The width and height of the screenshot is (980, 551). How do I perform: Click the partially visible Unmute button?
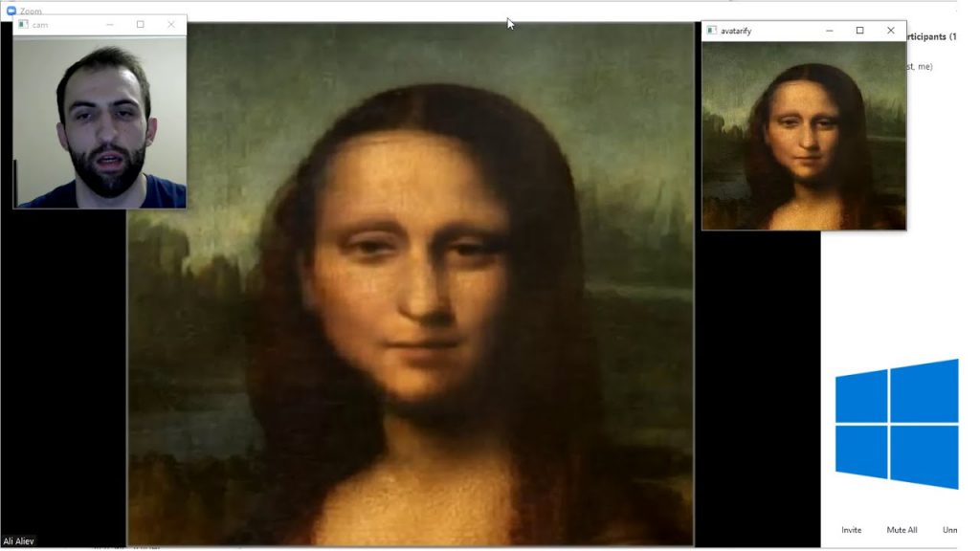(x=950, y=530)
